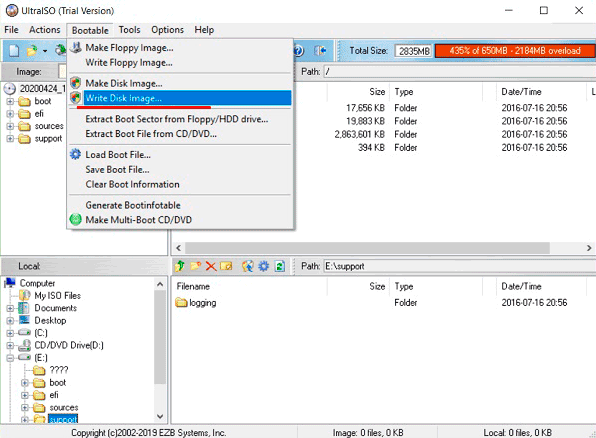
Task: Choose Generate Bootinfotable menu entry
Action: point(180,205)
